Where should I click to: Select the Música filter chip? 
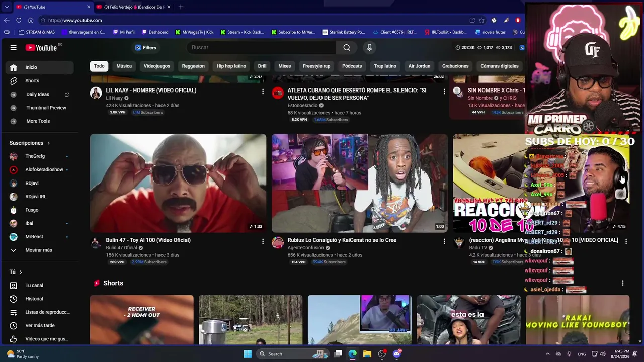coord(124,66)
